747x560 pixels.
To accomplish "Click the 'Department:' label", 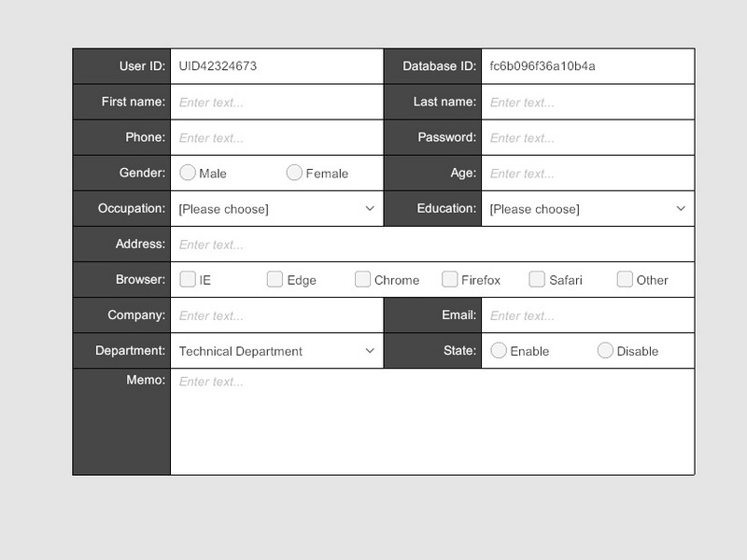I will pyautogui.click(x=130, y=351).
